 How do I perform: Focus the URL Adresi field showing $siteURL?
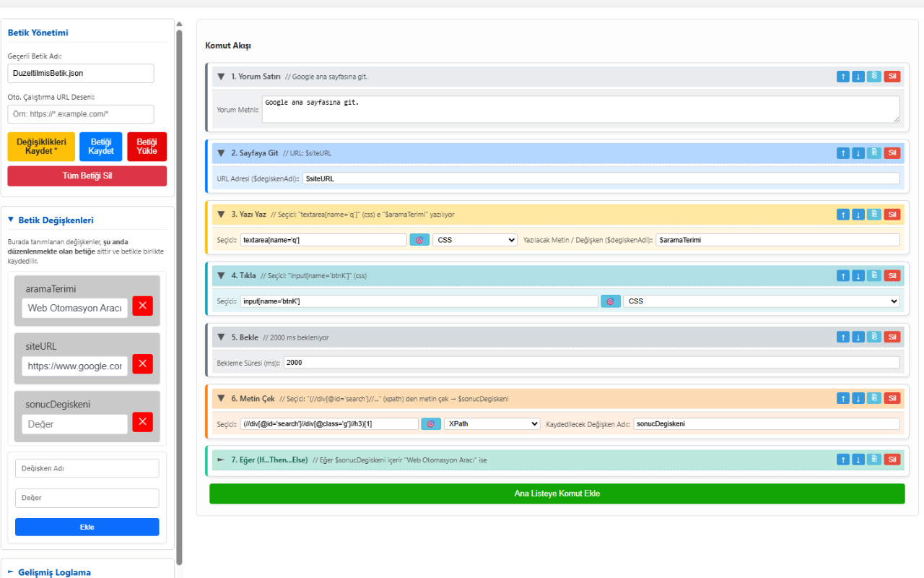[x=601, y=178]
